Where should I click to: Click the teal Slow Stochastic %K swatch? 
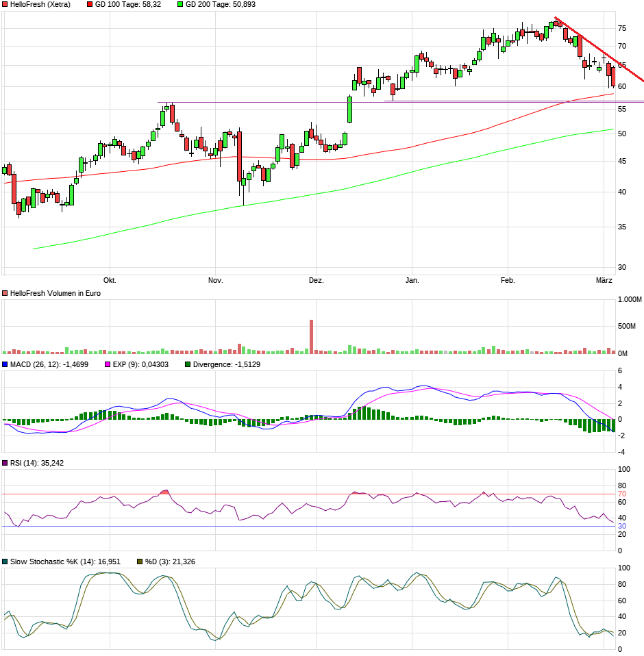click(x=5, y=562)
